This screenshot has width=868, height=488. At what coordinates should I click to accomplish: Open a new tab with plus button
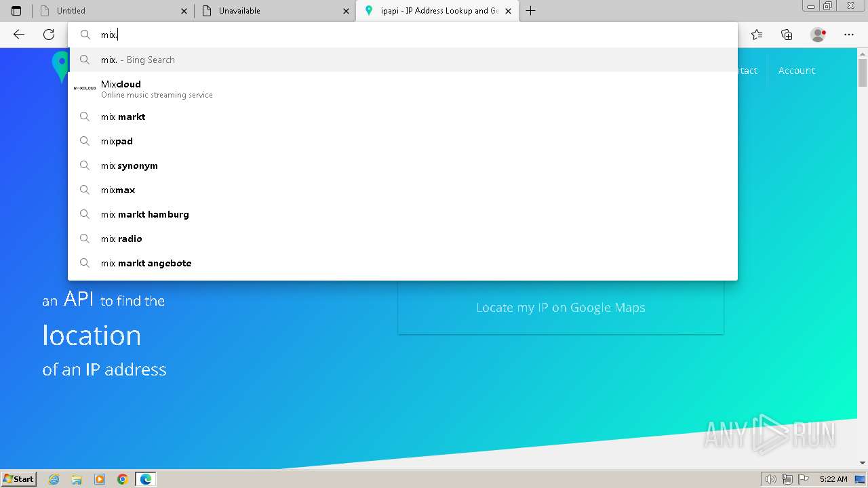[x=530, y=11]
